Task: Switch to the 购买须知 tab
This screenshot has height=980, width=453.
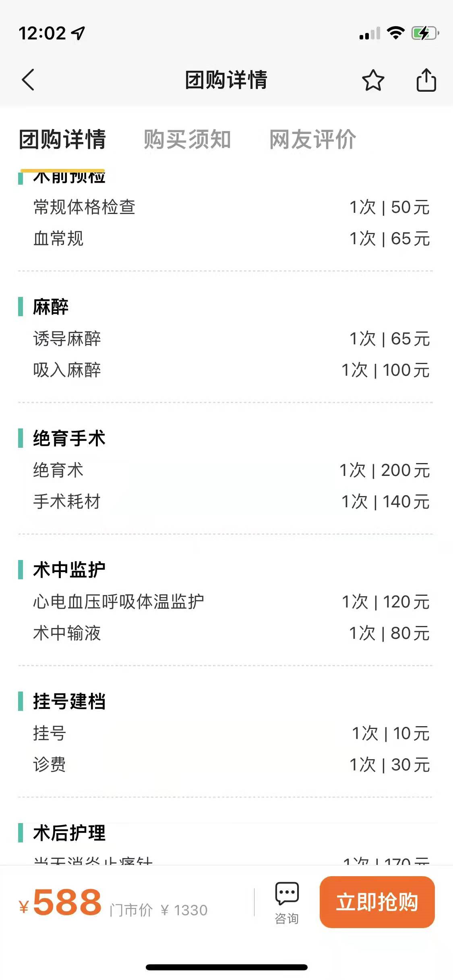Action: (x=187, y=139)
